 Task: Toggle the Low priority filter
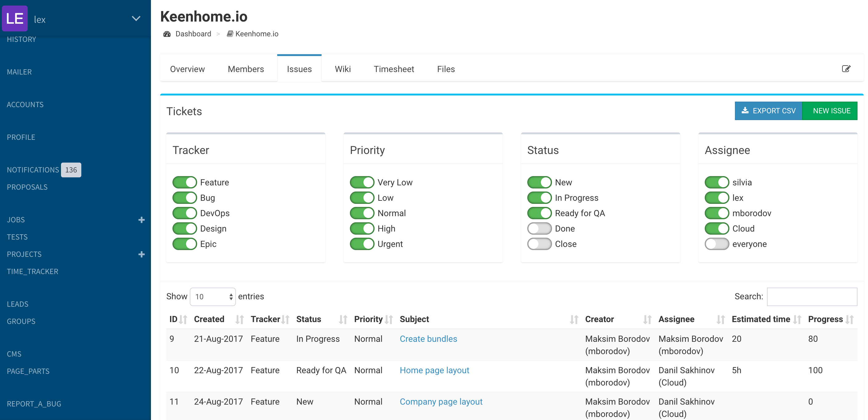[x=362, y=198]
